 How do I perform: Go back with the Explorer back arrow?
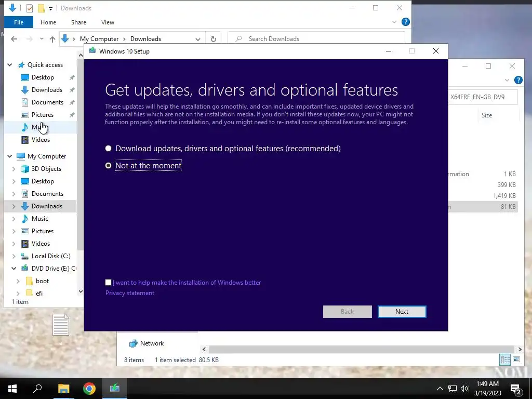14,39
